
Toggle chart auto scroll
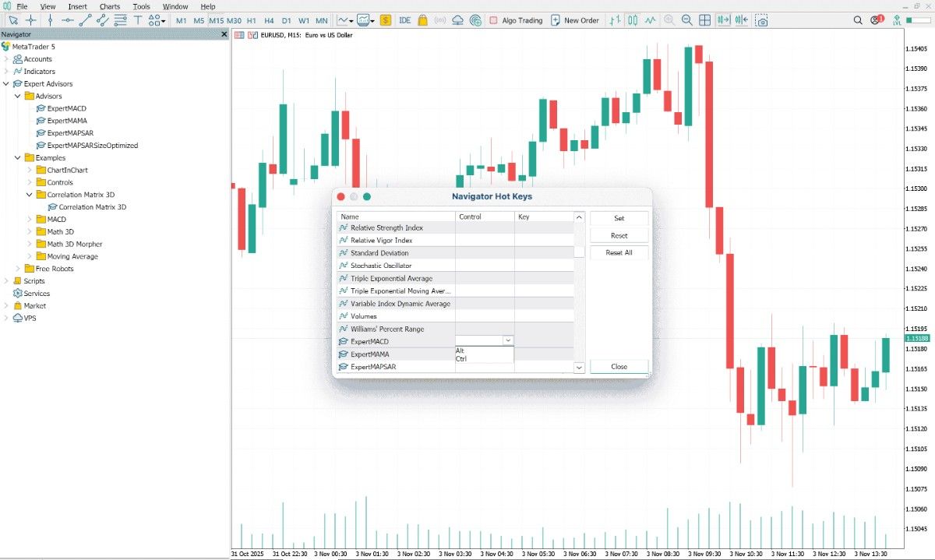click(723, 20)
